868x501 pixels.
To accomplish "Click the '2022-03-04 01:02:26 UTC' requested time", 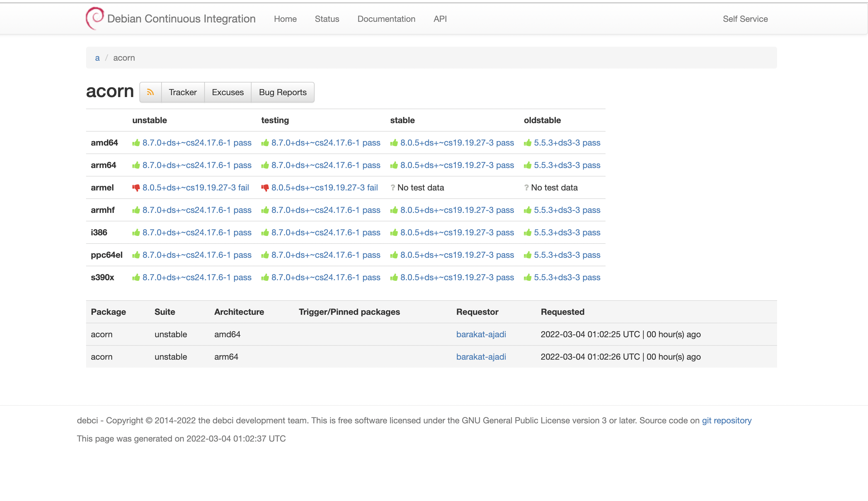I will coord(590,357).
